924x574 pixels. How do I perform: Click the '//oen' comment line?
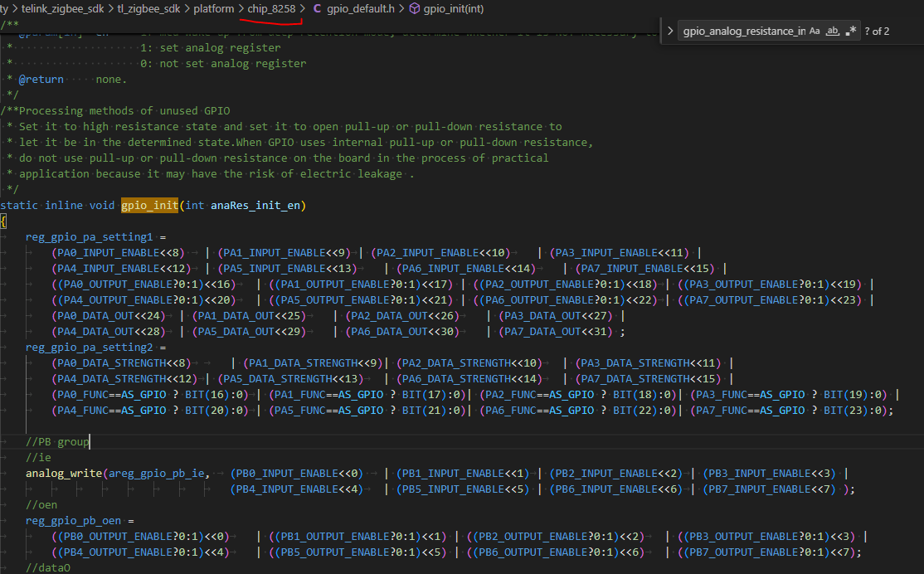pyautogui.click(x=41, y=505)
